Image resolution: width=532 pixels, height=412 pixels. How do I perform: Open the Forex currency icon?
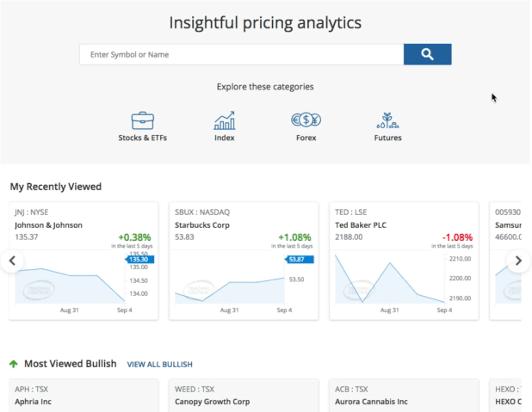tap(306, 120)
